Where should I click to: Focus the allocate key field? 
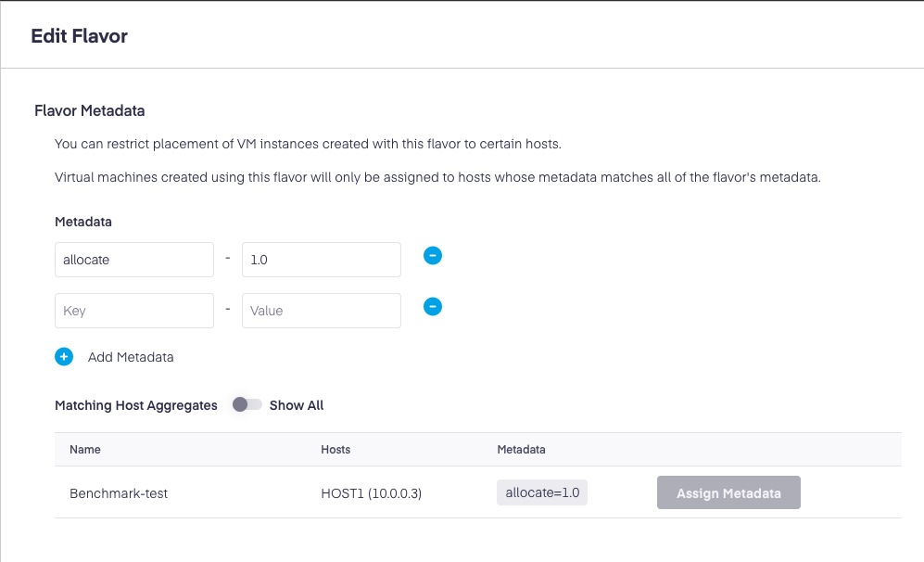[134, 260]
